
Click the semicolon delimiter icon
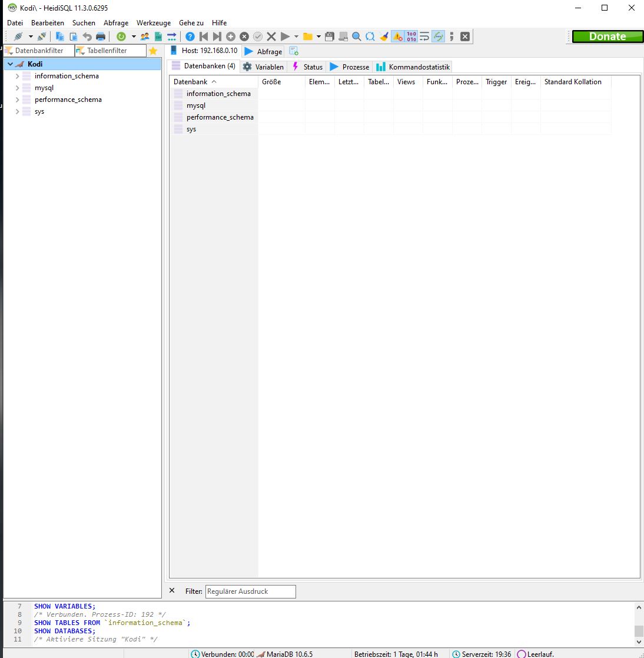coord(452,37)
